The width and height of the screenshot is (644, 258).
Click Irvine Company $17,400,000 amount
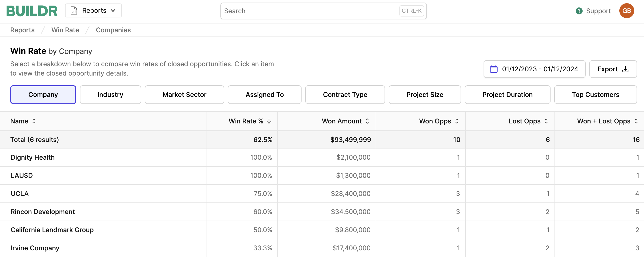351,248
